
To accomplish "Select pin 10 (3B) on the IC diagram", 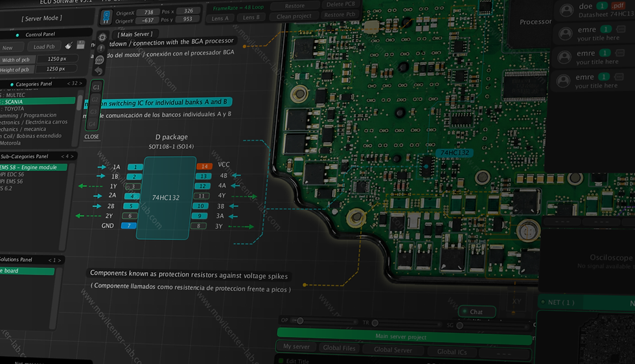I will pyautogui.click(x=200, y=206).
